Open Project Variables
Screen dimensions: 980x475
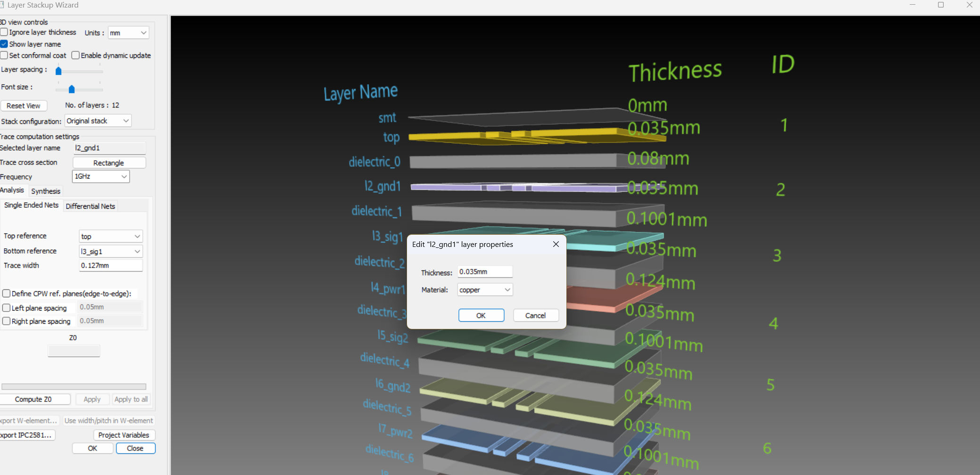(124, 435)
